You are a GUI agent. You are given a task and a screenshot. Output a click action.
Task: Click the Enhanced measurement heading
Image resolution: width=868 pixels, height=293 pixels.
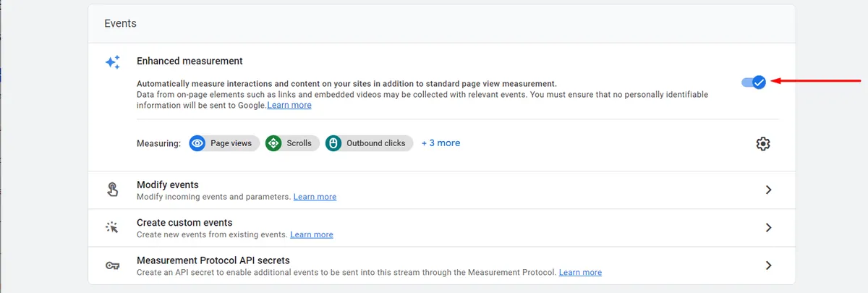190,61
